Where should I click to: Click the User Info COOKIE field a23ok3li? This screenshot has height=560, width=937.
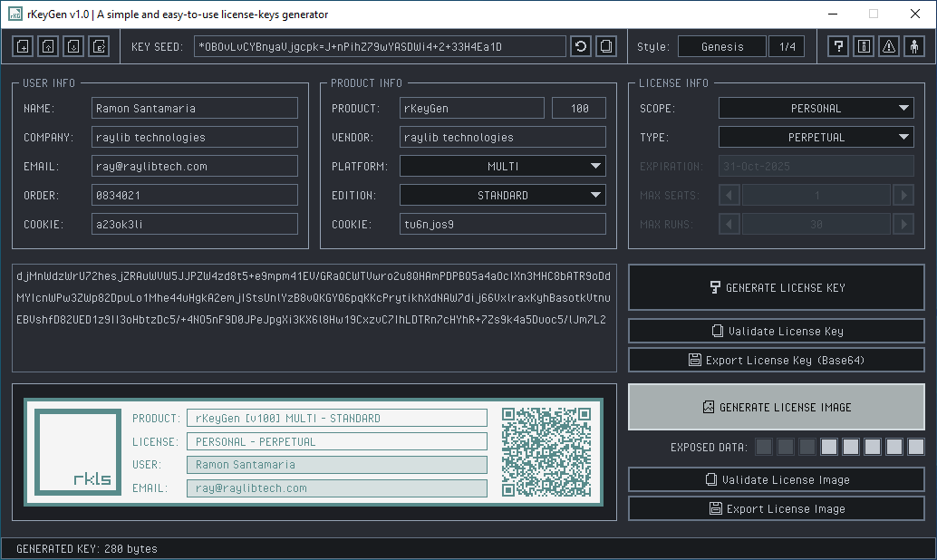click(x=195, y=224)
